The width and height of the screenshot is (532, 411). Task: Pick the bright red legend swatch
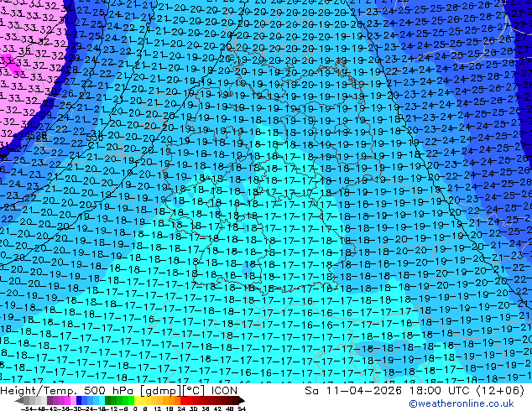click(x=183, y=400)
